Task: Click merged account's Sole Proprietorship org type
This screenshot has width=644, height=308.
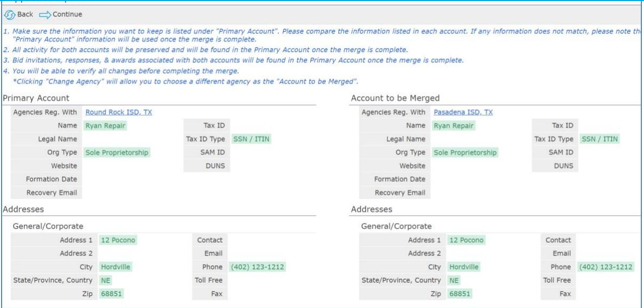Action: coord(465,153)
